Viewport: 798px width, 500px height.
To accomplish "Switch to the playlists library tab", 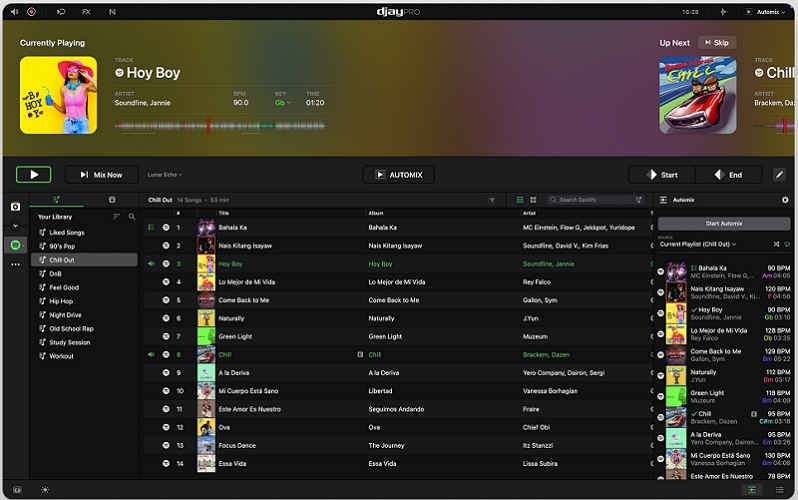I will [x=56, y=200].
